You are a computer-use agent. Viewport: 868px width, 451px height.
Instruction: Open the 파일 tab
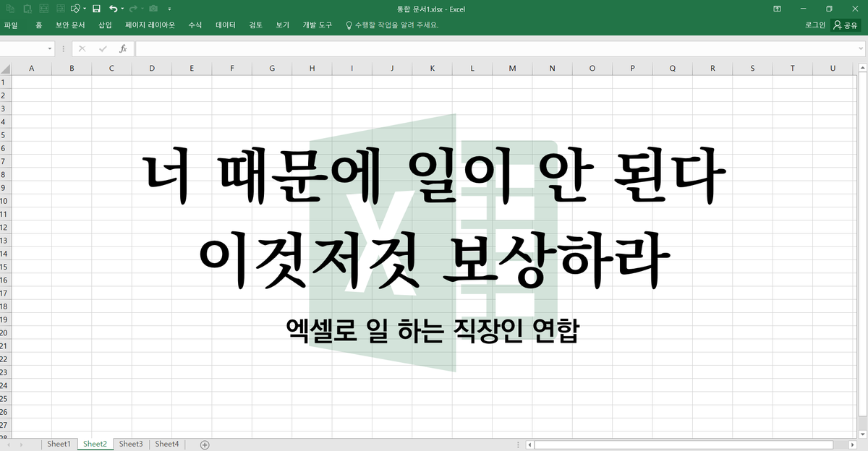[11, 25]
